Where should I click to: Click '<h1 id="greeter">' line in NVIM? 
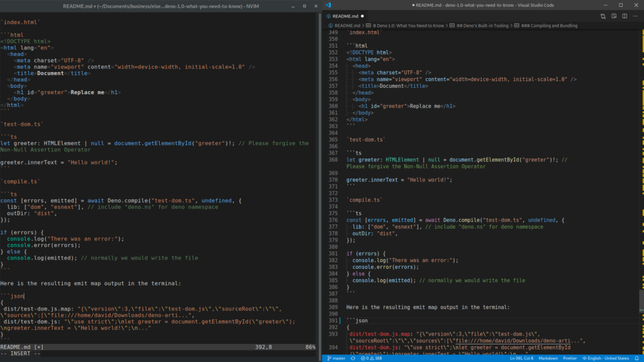[67, 92]
